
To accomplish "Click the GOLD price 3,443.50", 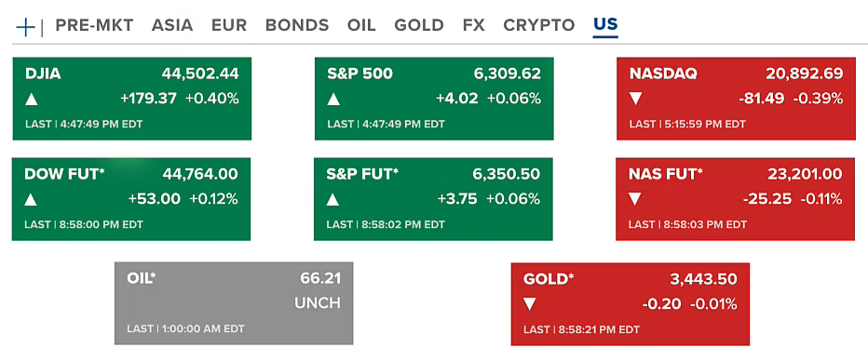I will [x=703, y=279].
